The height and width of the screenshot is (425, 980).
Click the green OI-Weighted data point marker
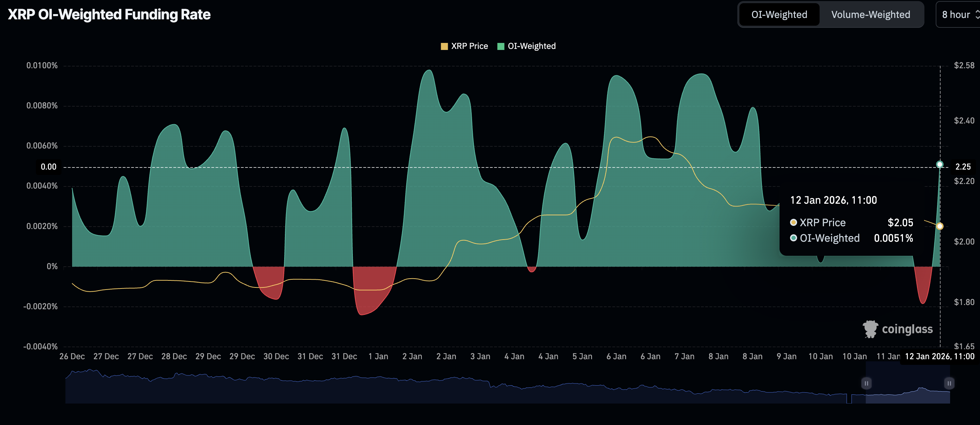coord(940,164)
